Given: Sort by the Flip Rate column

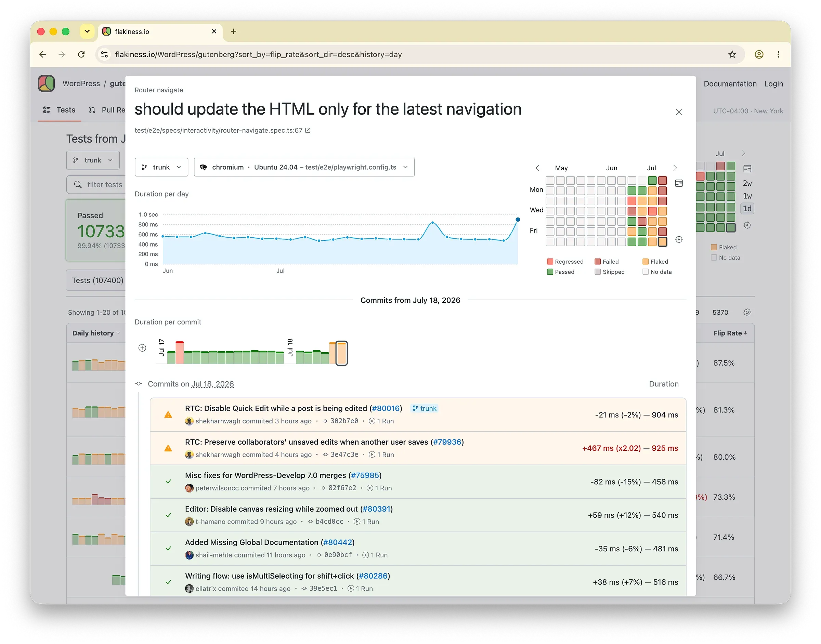Looking at the screenshot, I should tap(730, 333).
